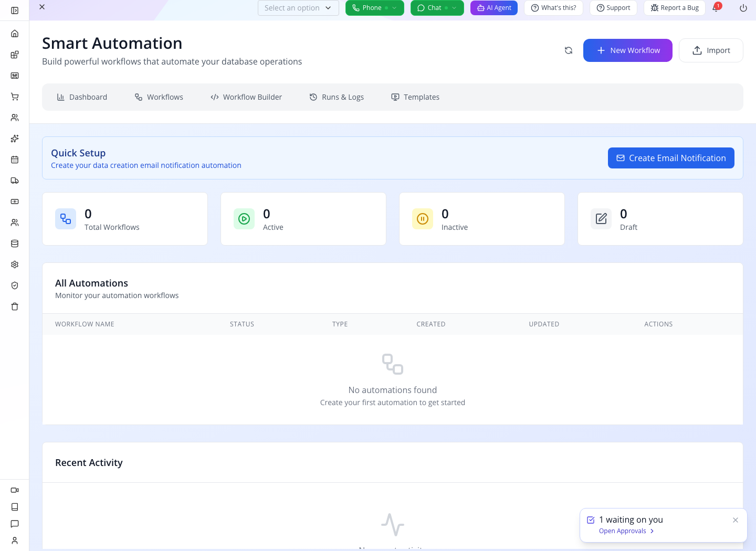This screenshot has height=551, width=756.
Task: Open the apps grid icon in sidebar
Action: coord(15,55)
